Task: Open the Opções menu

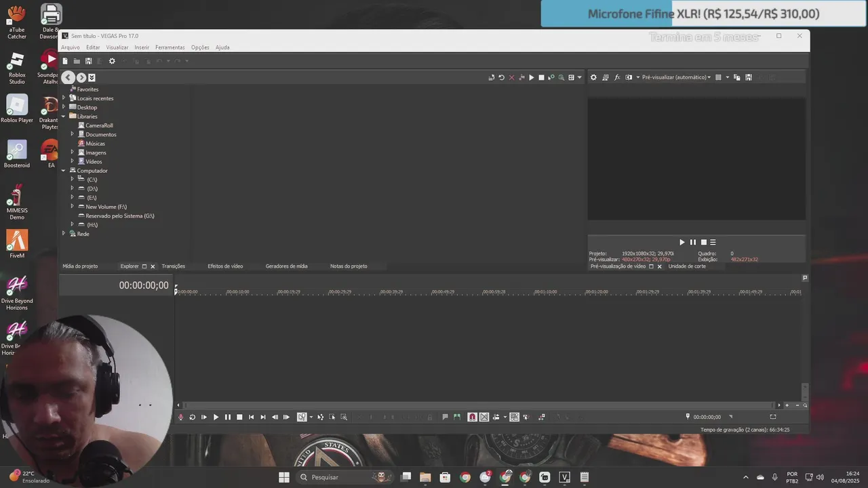Action: pyautogui.click(x=200, y=47)
